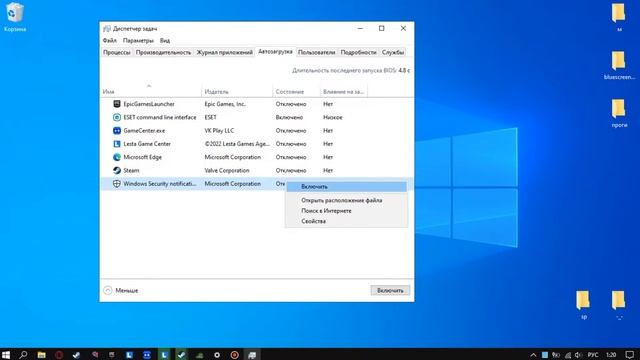640x360 pixels.
Task: Open the network icon in system tray
Action: (x=568, y=355)
